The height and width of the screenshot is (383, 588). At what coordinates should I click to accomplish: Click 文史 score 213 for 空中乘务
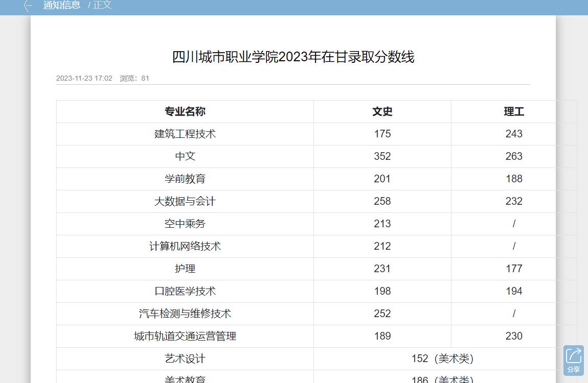pyautogui.click(x=382, y=224)
